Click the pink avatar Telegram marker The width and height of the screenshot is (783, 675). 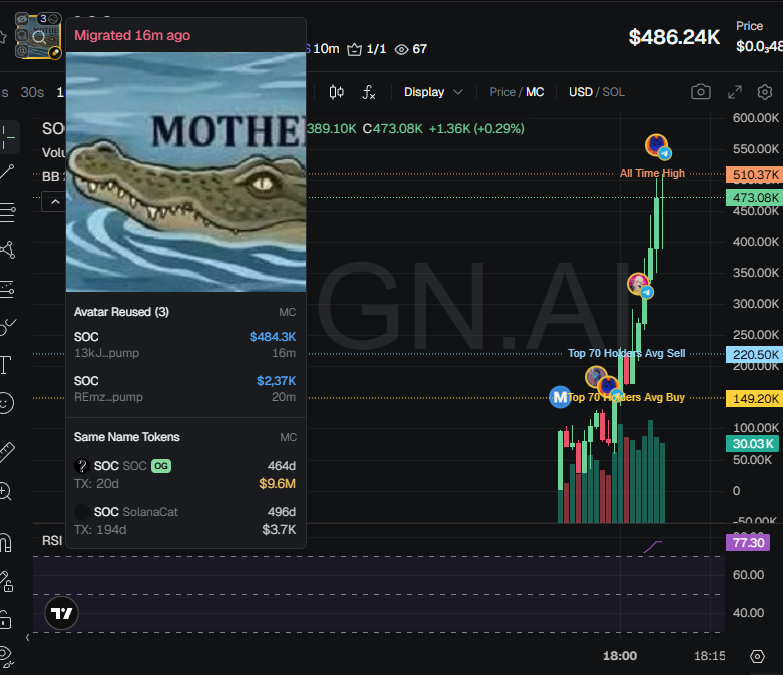[x=640, y=285]
